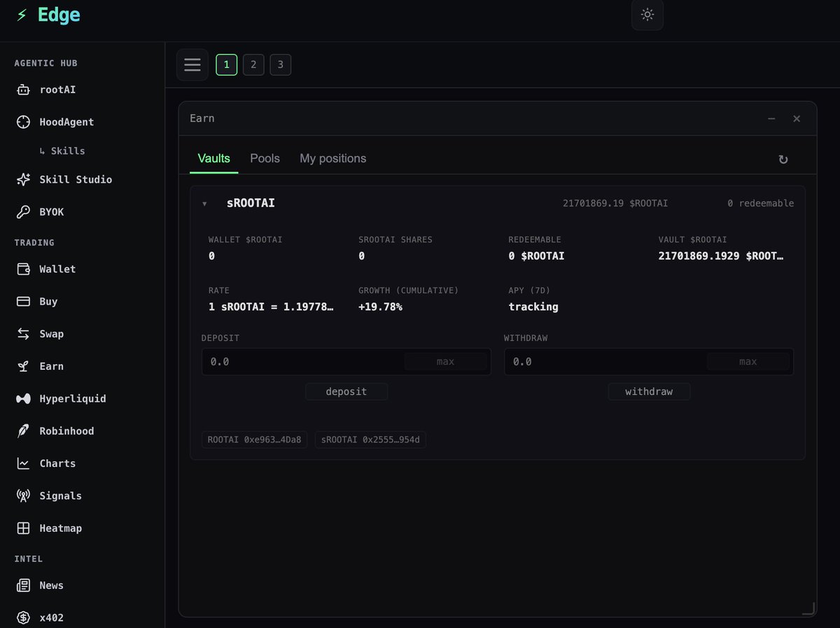Switch to workspace 2
Viewport: 840px width, 628px height.
(x=253, y=65)
